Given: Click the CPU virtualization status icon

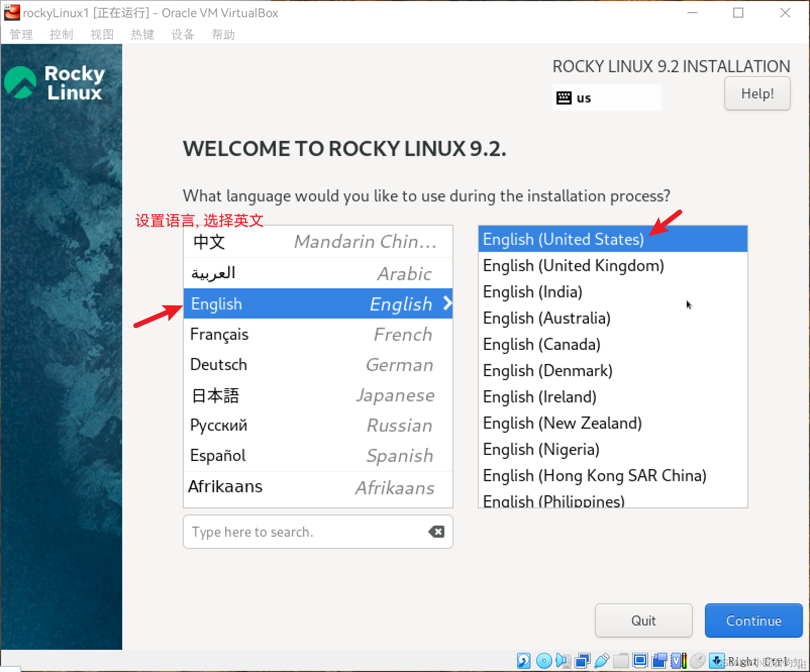Looking at the screenshot, I should point(679,660).
